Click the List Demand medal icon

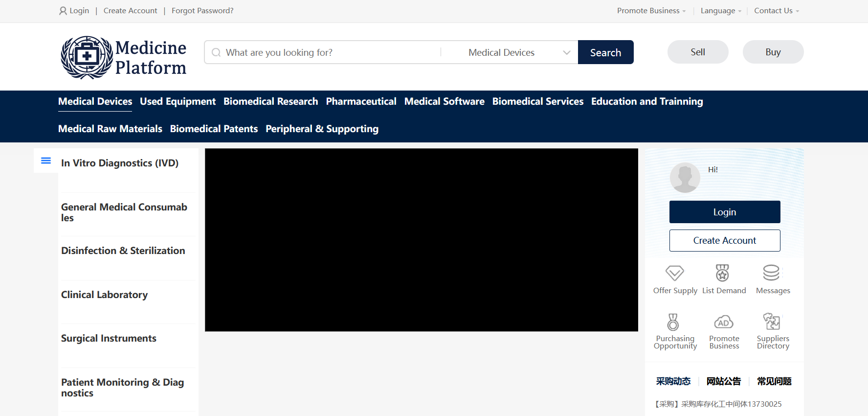(x=722, y=273)
